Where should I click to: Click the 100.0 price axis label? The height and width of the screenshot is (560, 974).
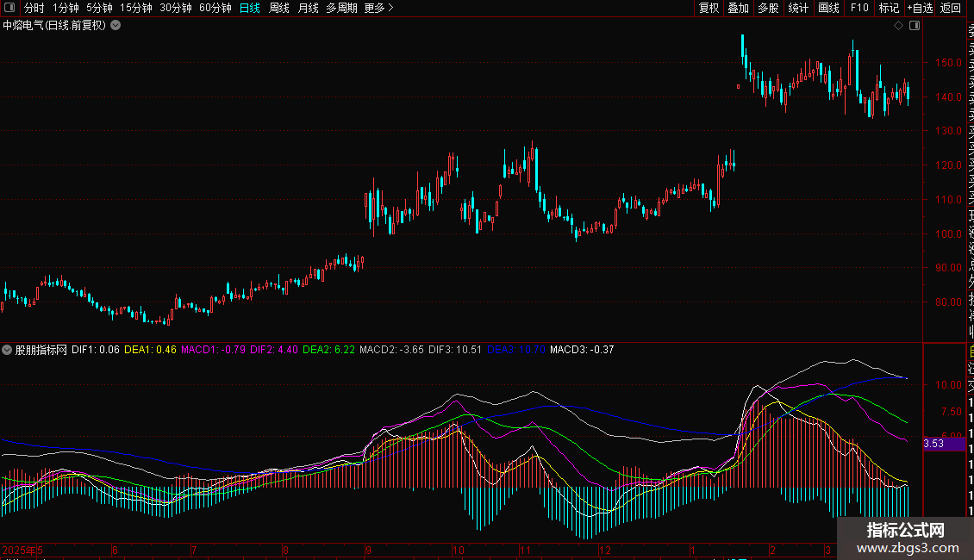pos(948,234)
